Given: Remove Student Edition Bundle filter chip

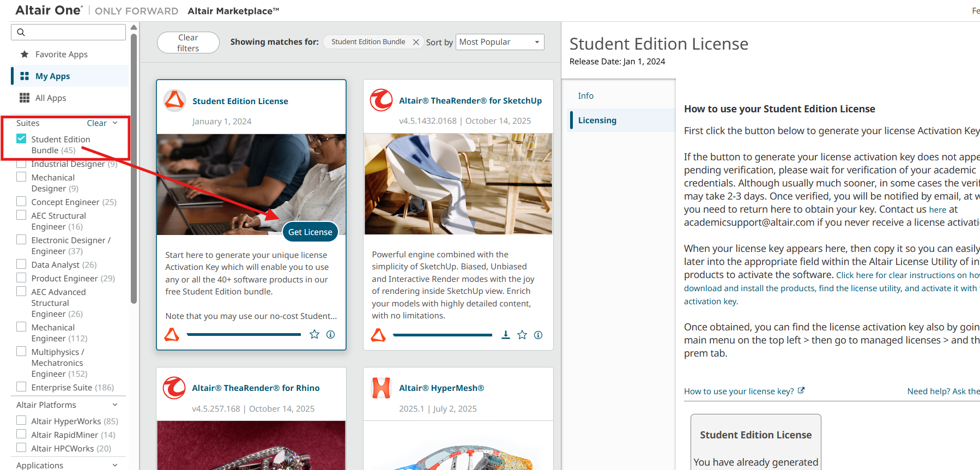Looking at the screenshot, I should click(416, 42).
